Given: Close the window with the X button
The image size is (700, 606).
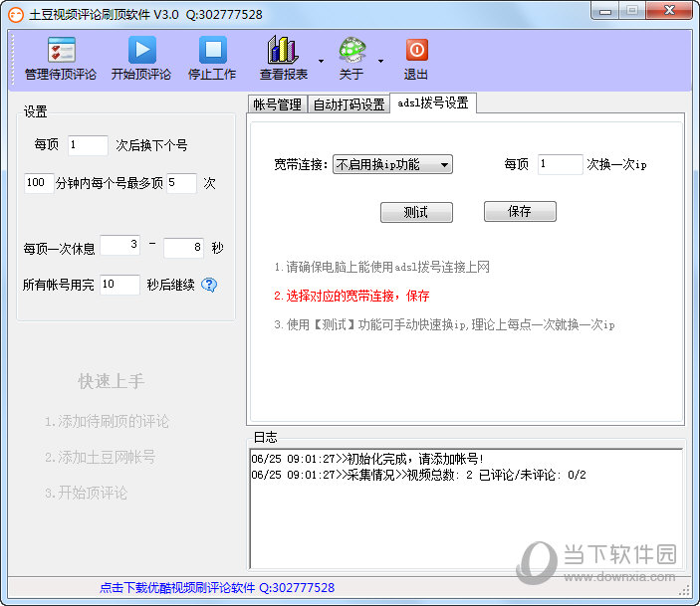Looking at the screenshot, I should [669, 10].
